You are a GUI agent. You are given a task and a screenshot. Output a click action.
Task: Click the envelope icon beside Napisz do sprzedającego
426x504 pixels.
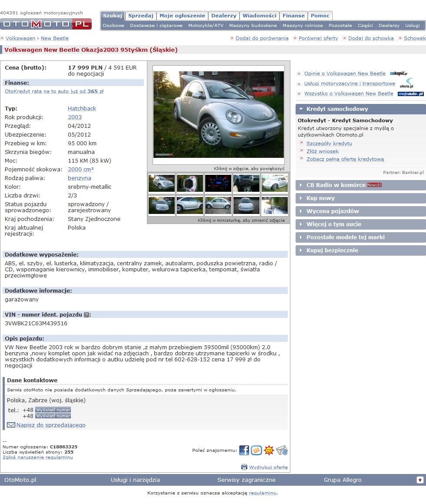coord(11,425)
